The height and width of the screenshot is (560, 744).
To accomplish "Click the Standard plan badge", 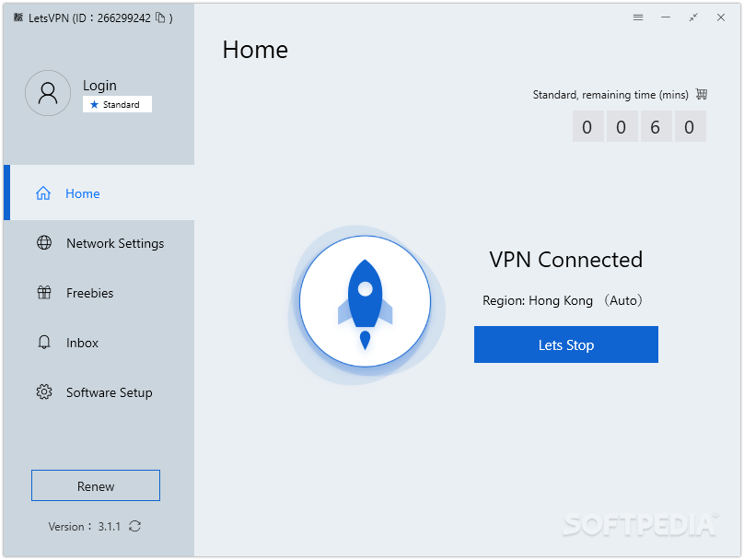I will (117, 105).
